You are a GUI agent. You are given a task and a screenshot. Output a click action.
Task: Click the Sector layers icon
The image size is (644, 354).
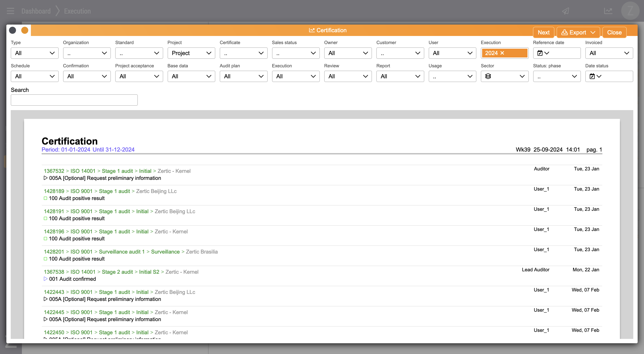point(488,76)
